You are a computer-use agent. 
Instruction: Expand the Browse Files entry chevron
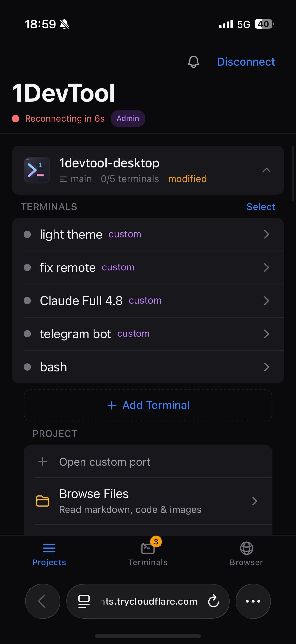[x=255, y=501]
